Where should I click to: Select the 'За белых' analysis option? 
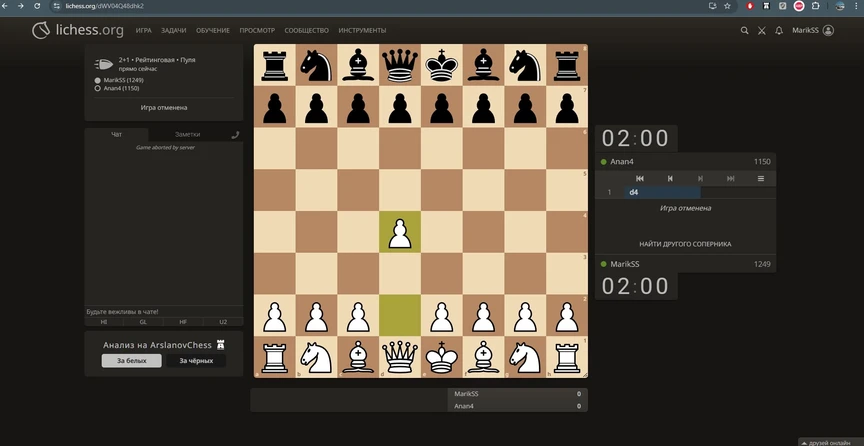click(131, 361)
